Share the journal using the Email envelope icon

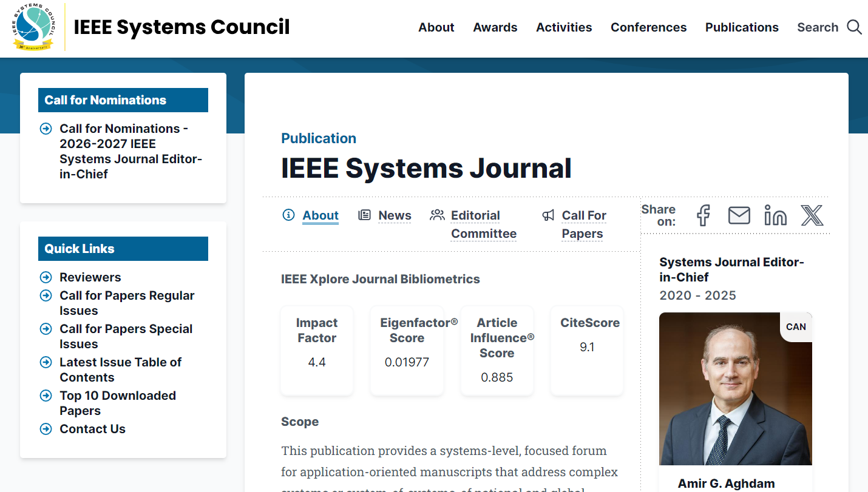739,215
